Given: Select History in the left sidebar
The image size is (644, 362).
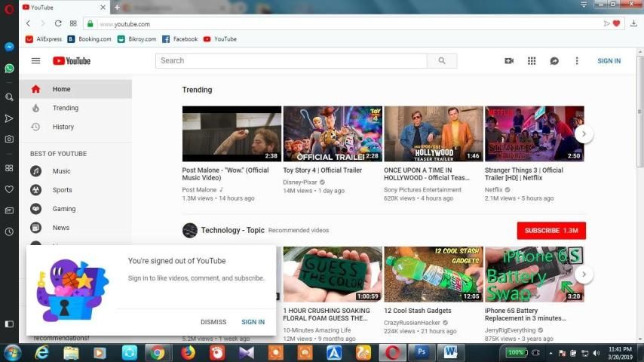Looking at the screenshot, I should [x=63, y=127].
